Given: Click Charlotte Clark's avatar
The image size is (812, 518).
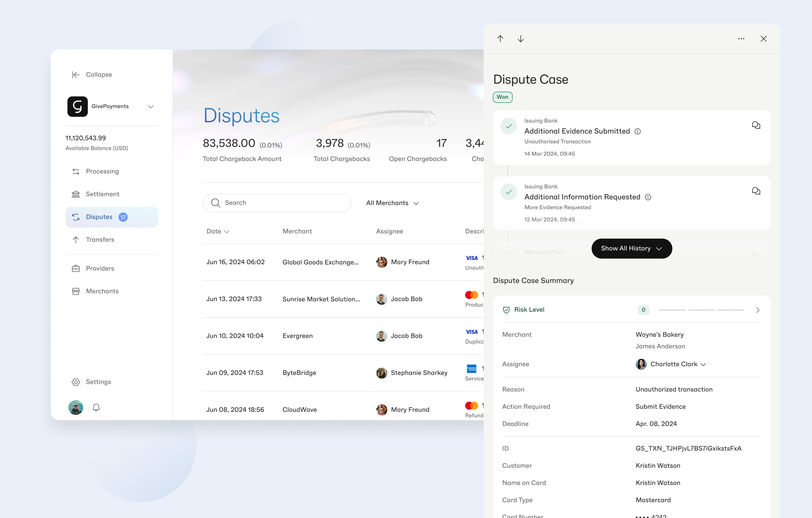Looking at the screenshot, I should coord(641,364).
